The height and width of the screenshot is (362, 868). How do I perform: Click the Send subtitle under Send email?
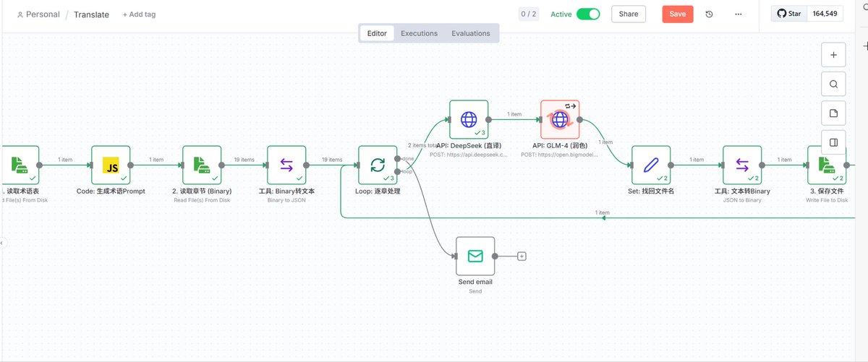tap(475, 291)
